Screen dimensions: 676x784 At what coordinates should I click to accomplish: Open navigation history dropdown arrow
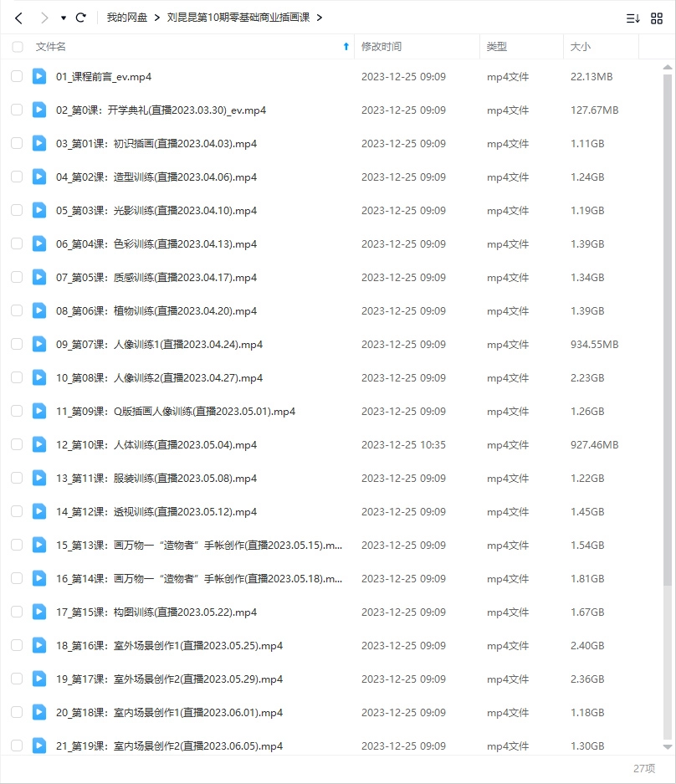click(64, 18)
